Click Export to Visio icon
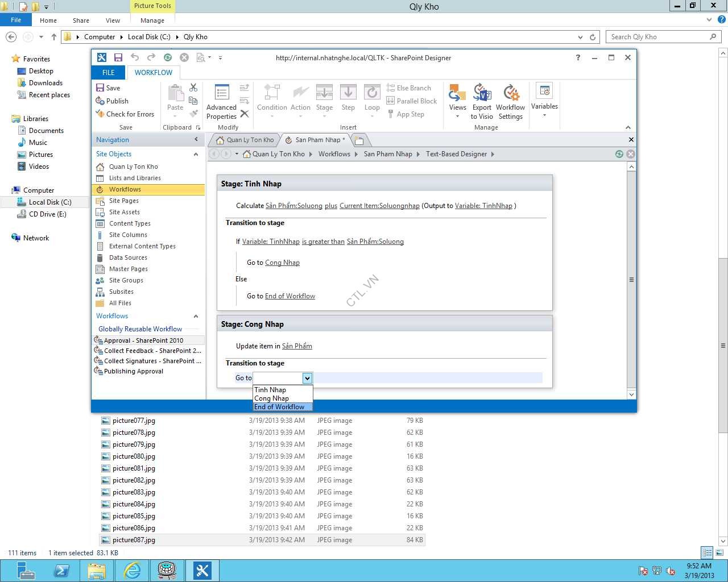This screenshot has width=728, height=582. coord(482,93)
